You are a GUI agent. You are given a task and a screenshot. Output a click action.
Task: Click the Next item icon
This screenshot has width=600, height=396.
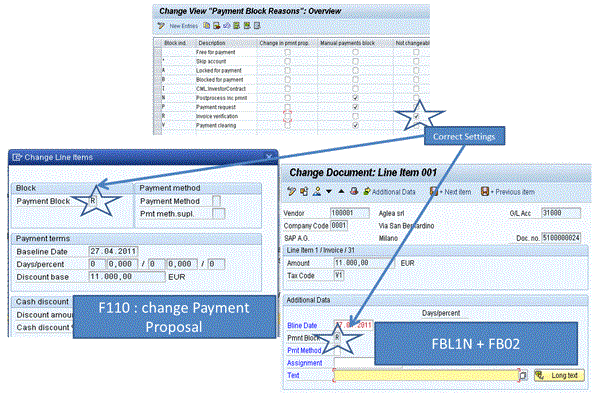[x=434, y=191]
